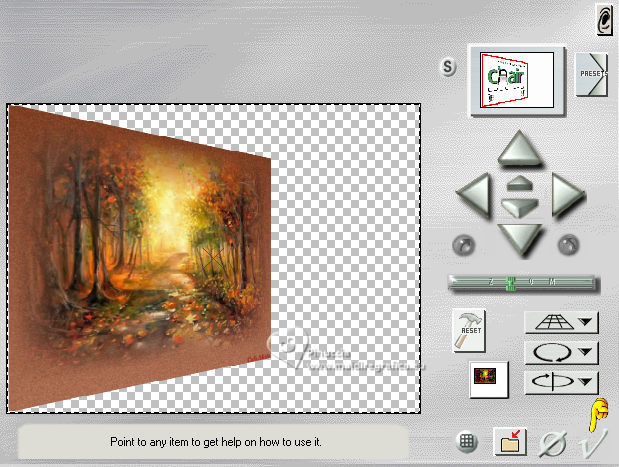
Task: Click the large down arrow button
Action: pos(519,240)
